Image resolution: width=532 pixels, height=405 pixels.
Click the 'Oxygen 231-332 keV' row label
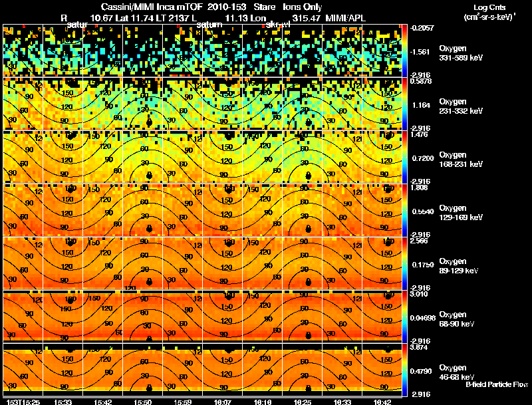[461, 106]
